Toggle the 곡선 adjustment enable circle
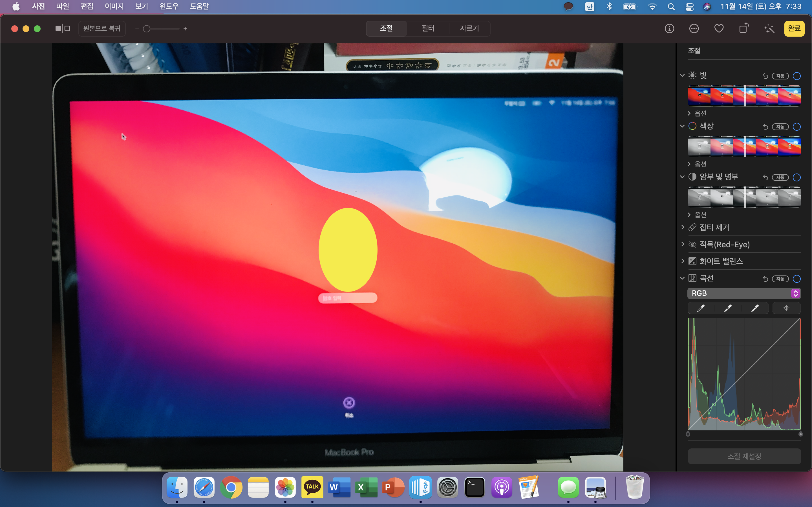This screenshot has width=812, height=507. pos(796,279)
